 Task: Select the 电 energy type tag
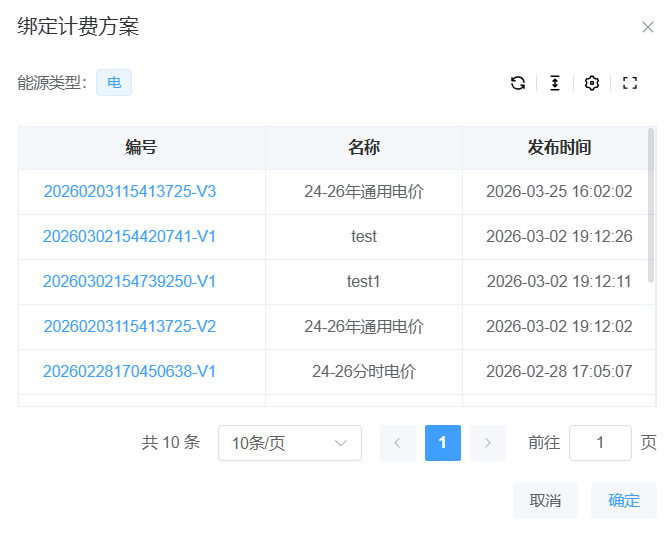[x=114, y=82]
